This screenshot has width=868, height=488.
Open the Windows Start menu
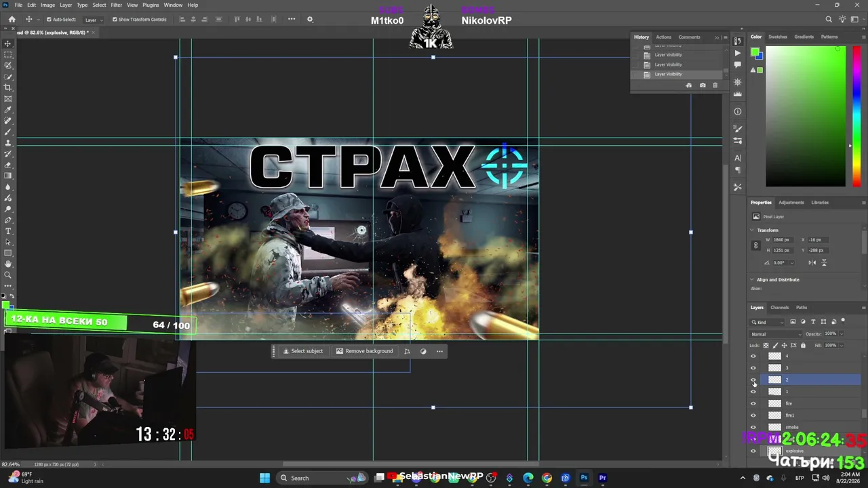(264, 478)
